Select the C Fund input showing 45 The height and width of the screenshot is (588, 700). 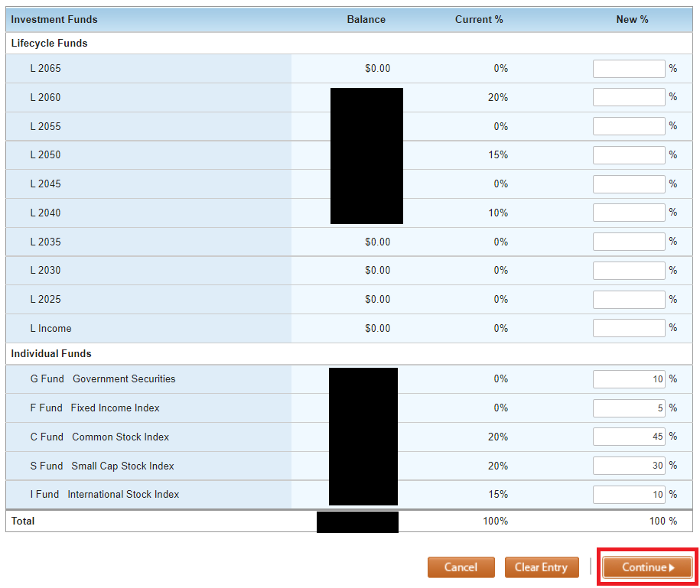(628, 436)
